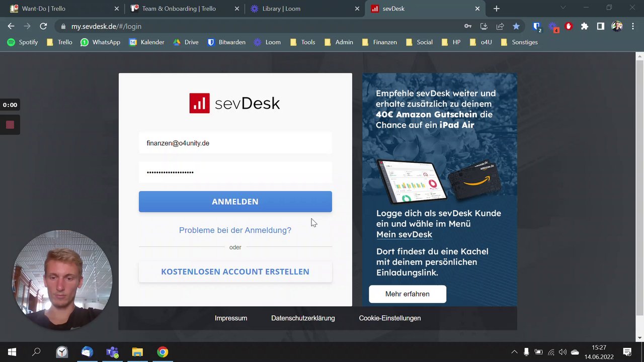Share this page via the share icon

(500, 26)
